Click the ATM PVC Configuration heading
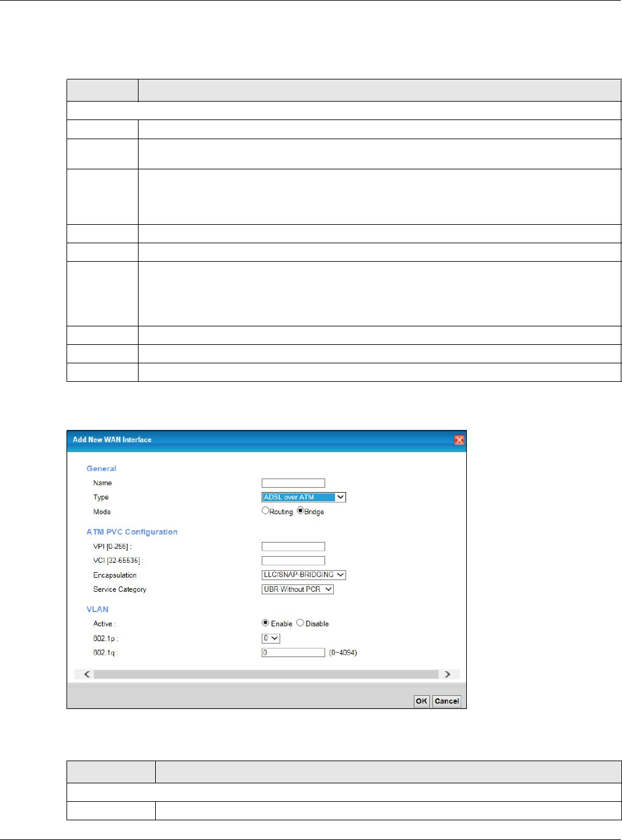622x840 pixels. coord(132,532)
